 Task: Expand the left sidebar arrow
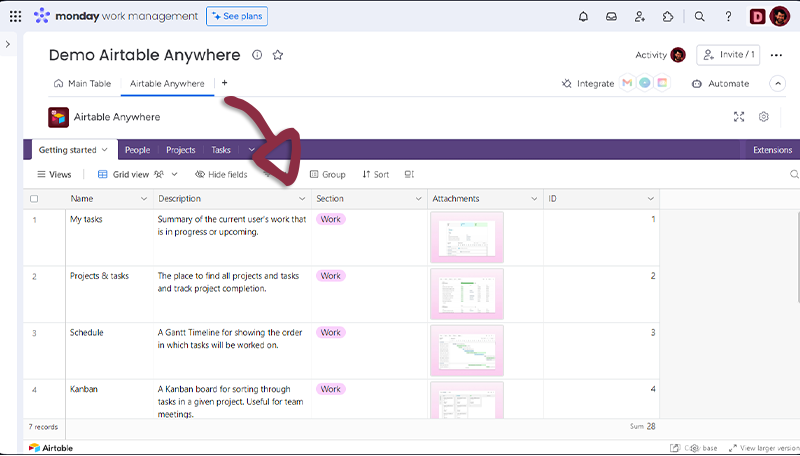coord(8,44)
